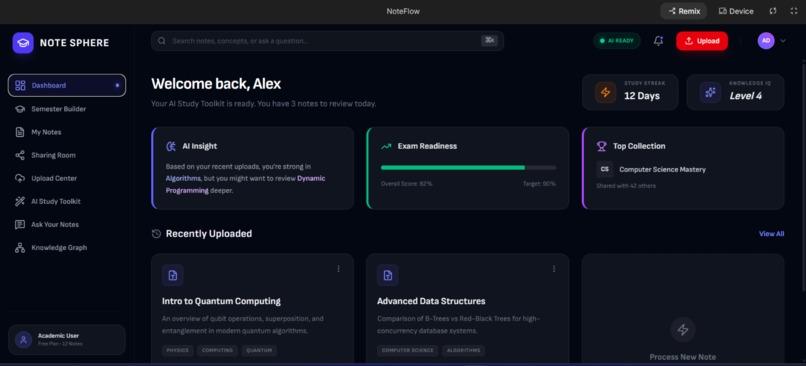This screenshot has height=366, width=806.
Task: Click the Top Collection trophy icon
Action: click(x=601, y=147)
